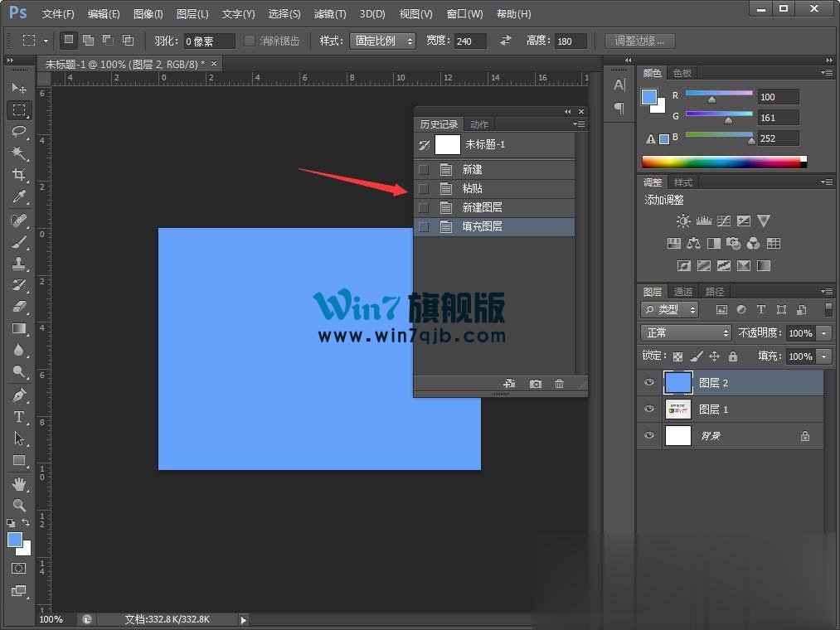Create new document from current history state
Viewport: 840px width, 630px height.
509,384
